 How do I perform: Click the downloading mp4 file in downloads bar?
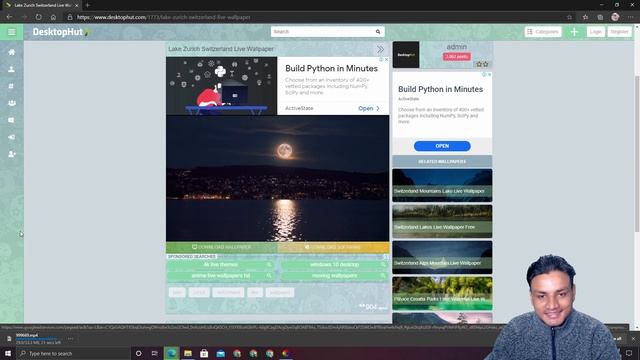coord(33,338)
